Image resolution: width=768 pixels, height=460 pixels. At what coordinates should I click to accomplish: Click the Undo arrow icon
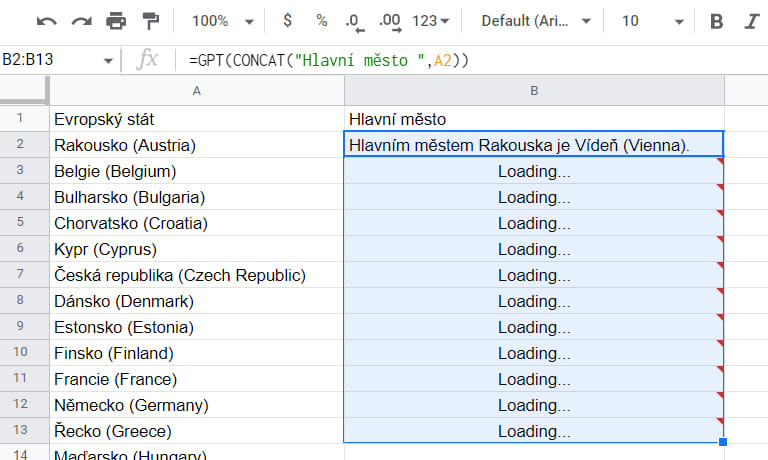[47, 21]
